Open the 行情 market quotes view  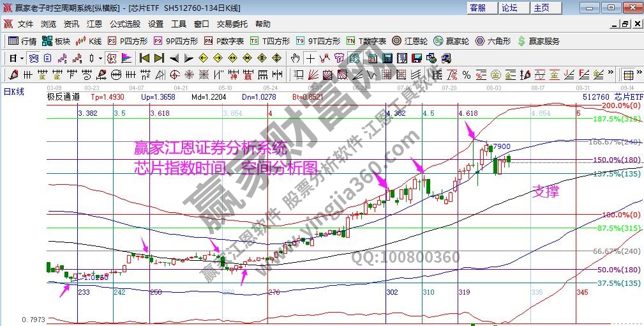click(22, 41)
